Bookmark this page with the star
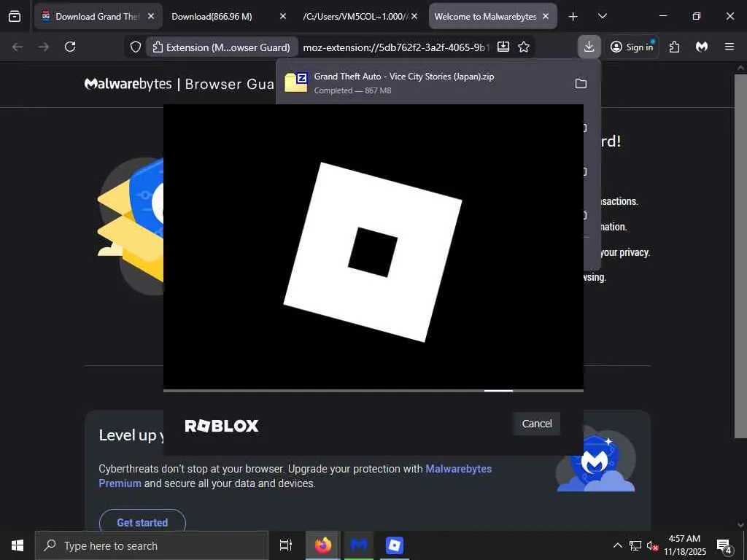 tap(524, 47)
